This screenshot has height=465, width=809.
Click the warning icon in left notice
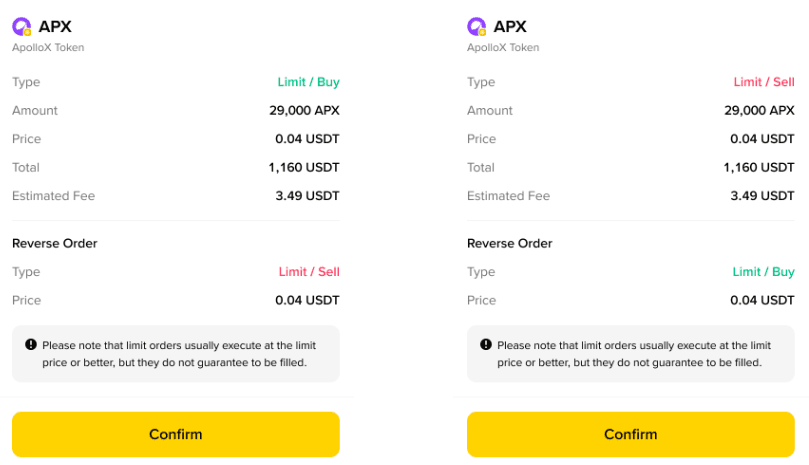pos(31,344)
